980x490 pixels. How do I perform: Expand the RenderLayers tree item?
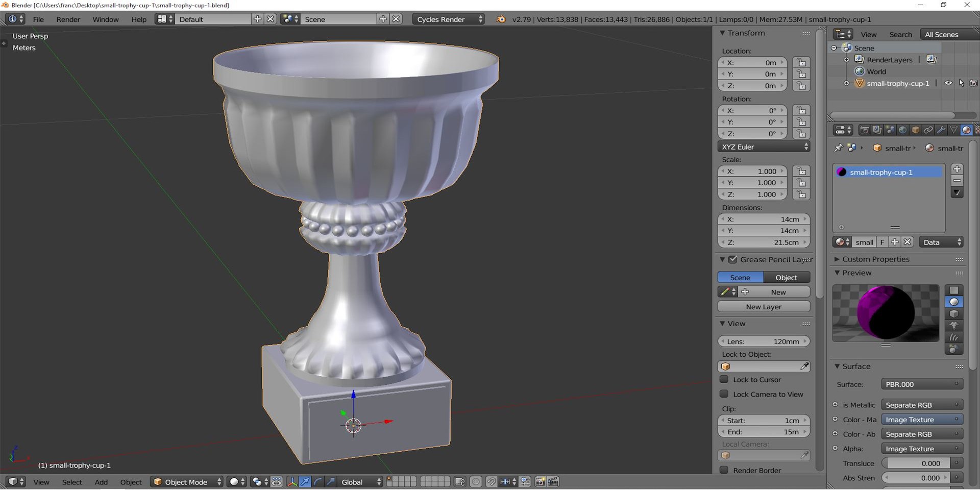tap(846, 60)
